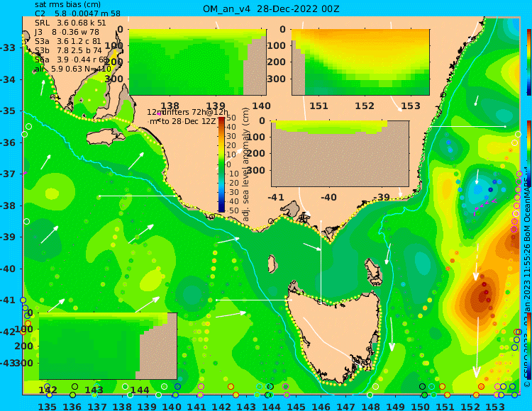
Task: Click latitude axis label -37
Action: (8, 174)
